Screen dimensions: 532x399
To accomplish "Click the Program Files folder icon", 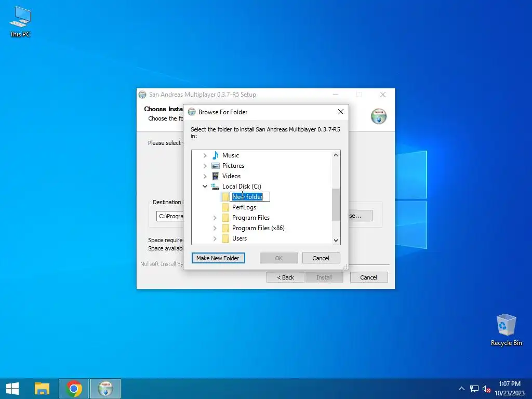I will point(225,218).
